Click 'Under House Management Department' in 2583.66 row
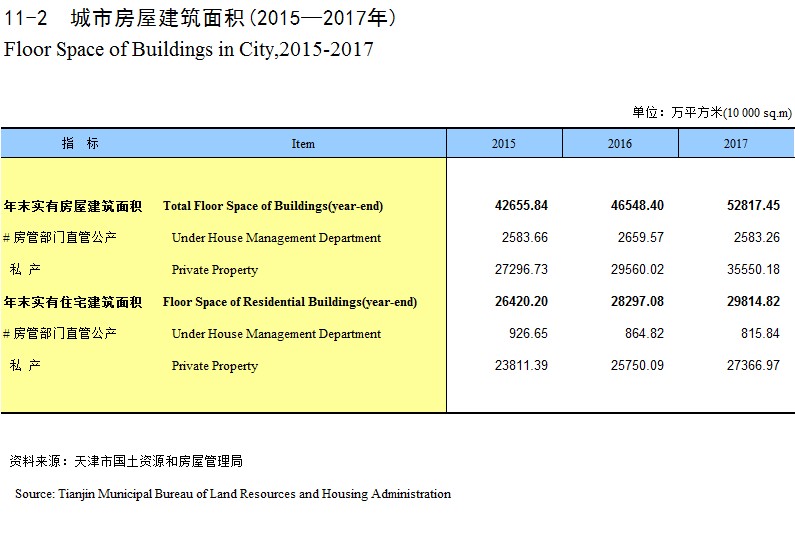This screenshot has height=542, width=795. (x=276, y=238)
